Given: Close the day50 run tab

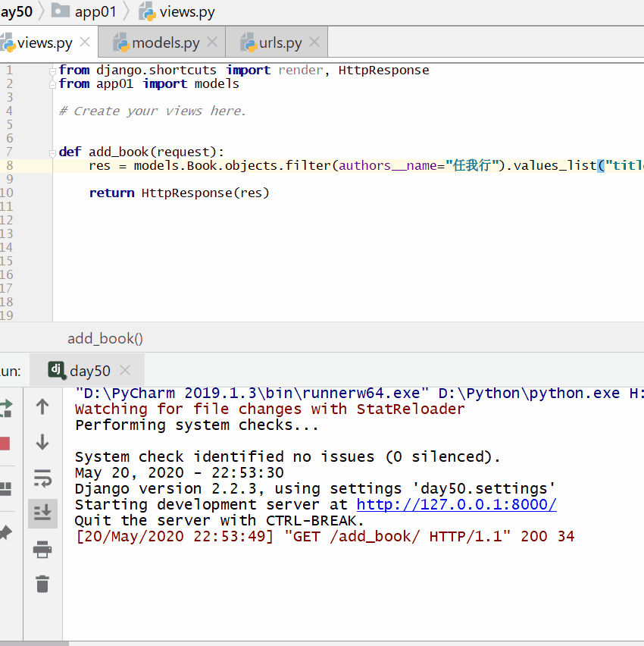Looking at the screenshot, I should tap(126, 370).
